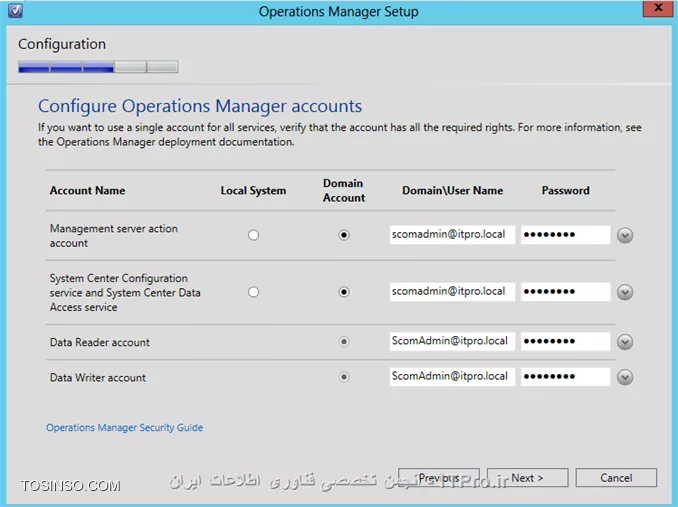This screenshot has height=507, width=678.
Task: Click the Data Writer account label
Action: pyautogui.click(x=98, y=378)
